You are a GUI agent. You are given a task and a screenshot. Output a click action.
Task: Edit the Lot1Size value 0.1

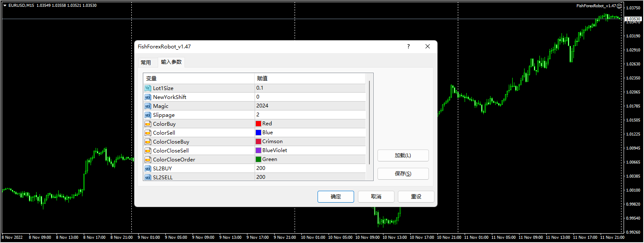(310, 88)
